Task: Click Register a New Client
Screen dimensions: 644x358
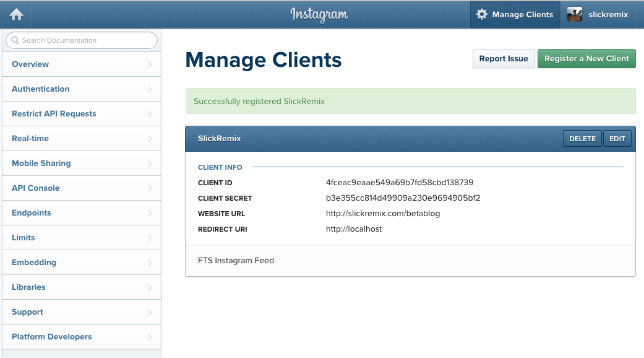Action: [586, 59]
